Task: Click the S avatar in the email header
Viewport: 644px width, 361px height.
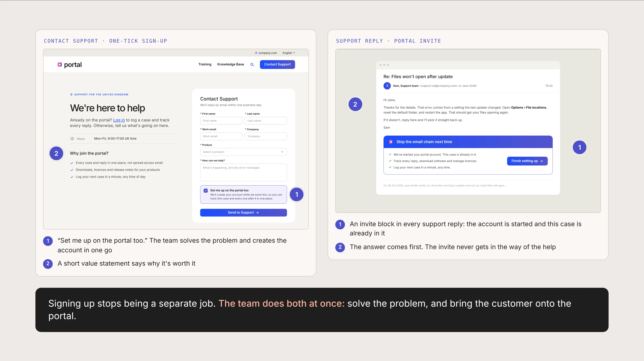Action: click(387, 86)
